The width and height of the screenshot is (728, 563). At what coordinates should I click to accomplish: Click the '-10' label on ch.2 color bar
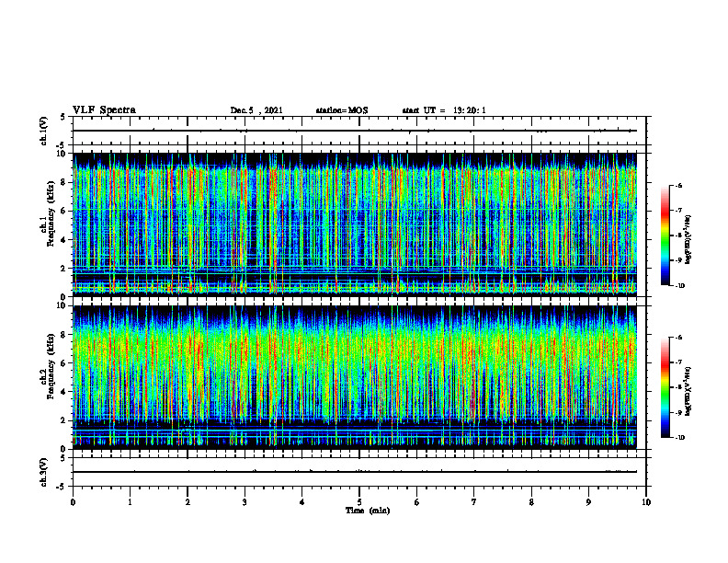point(679,437)
